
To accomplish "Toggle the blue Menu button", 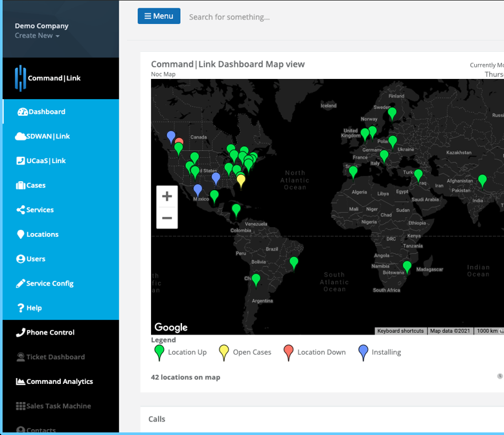I will (159, 16).
